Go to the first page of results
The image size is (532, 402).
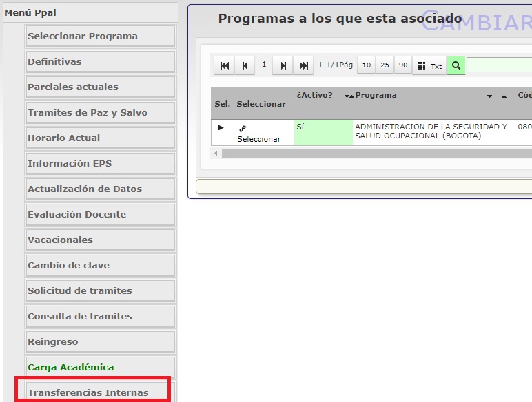point(224,66)
